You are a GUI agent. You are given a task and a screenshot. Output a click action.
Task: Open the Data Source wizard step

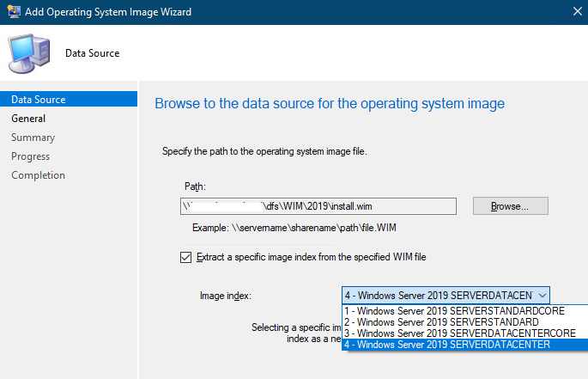pyautogui.click(x=39, y=100)
